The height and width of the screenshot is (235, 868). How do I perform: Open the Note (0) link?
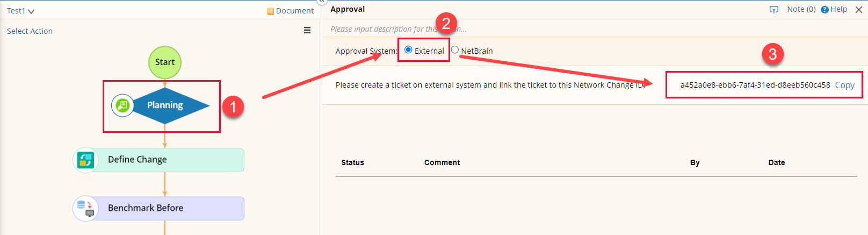(801, 9)
